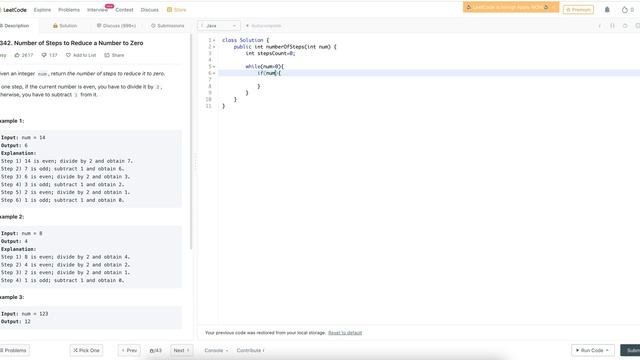The width and height of the screenshot is (640, 360).
Task: Click Example 2 'Output: 4' text
Action: click(x=14, y=241)
